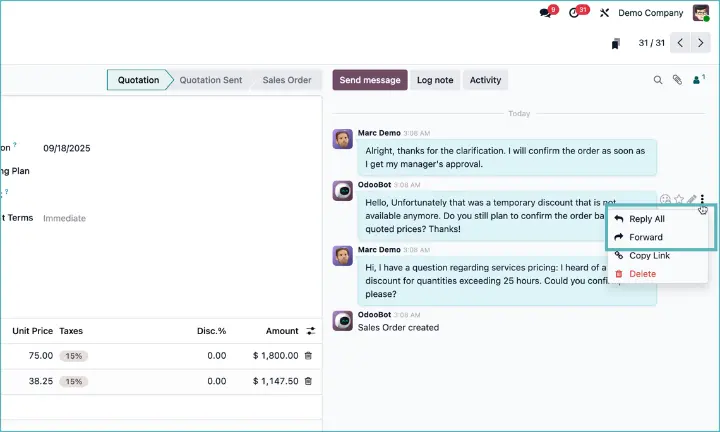Search messages with the magnifier icon
The height and width of the screenshot is (432, 720).
tap(657, 80)
